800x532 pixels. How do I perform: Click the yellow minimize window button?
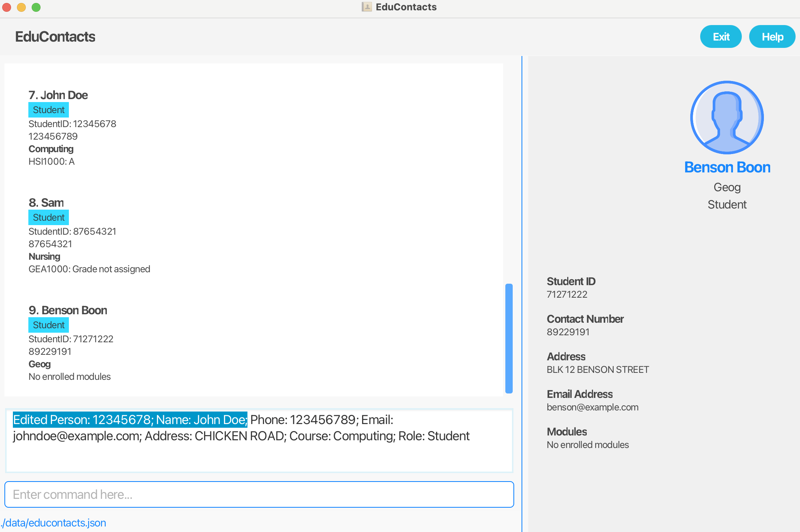21,7
